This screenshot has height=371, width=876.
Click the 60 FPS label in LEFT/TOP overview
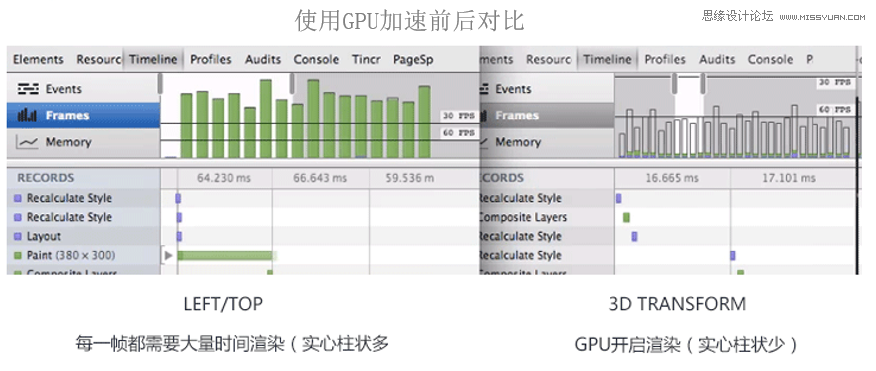(x=458, y=133)
